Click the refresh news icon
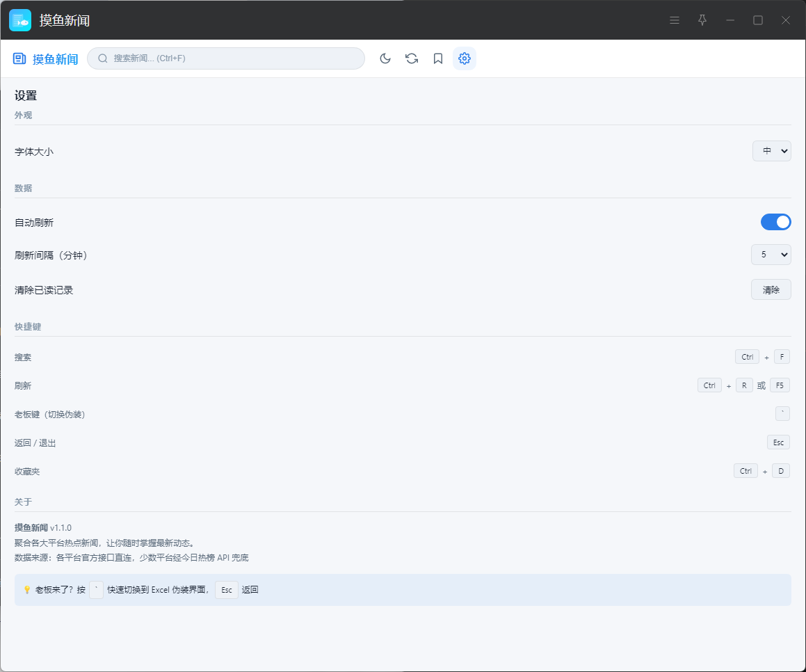806x672 pixels. [x=412, y=58]
